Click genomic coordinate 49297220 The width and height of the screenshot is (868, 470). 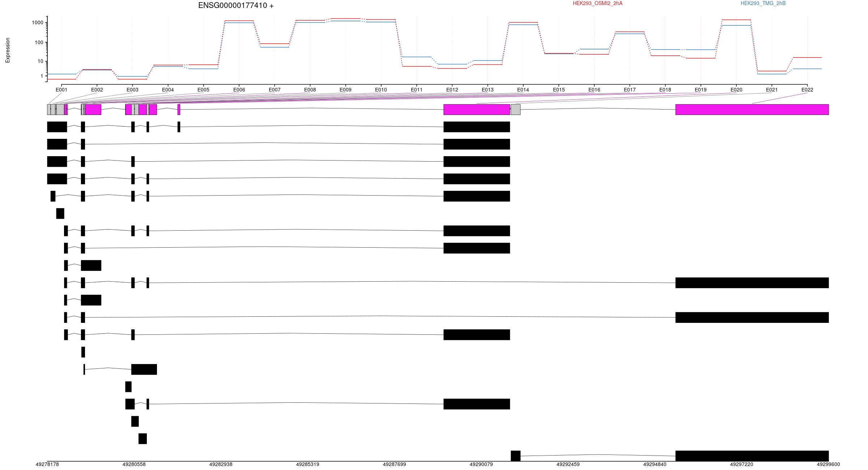coord(741,464)
